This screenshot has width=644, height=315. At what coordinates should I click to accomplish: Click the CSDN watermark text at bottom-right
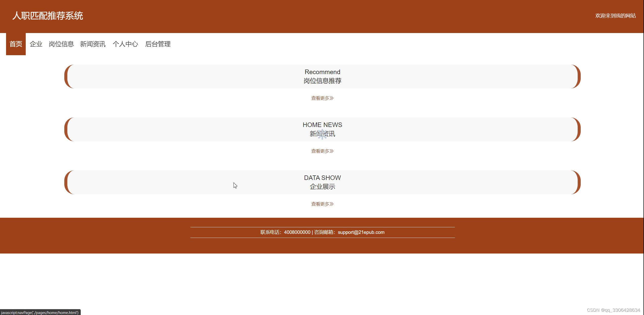pyautogui.click(x=613, y=310)
